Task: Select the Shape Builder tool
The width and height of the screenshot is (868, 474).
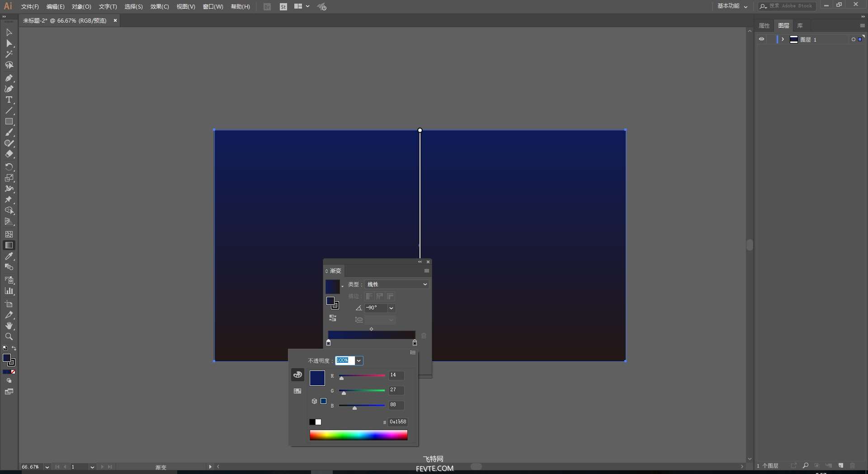Action: 9,211
